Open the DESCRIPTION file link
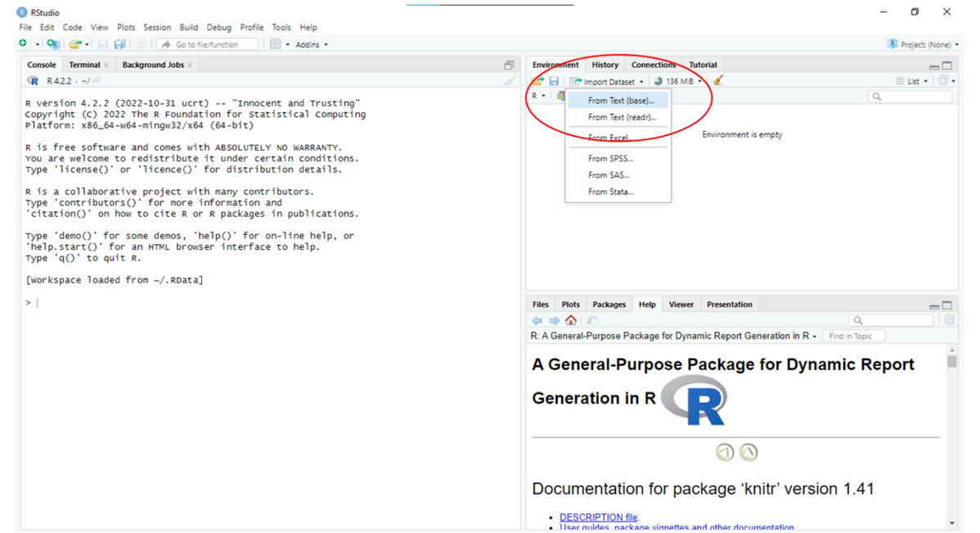 (598, 517)
